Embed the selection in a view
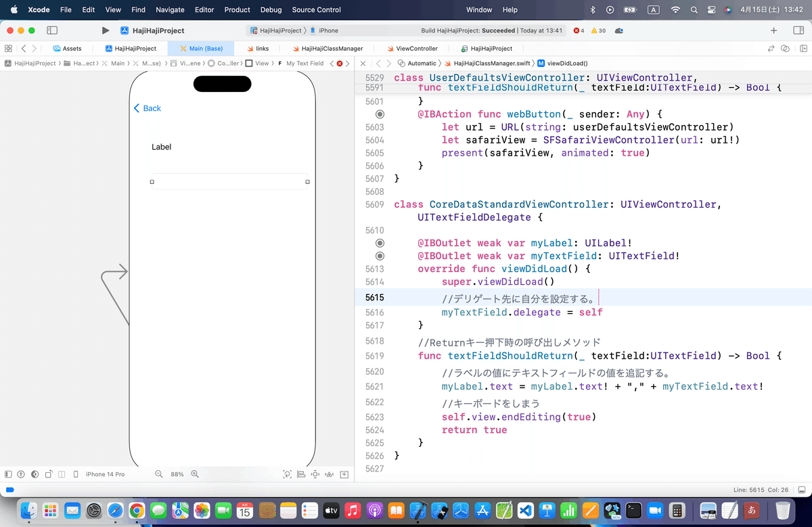Viewport: 812px width, 527px height. pyautogui.click(x=344, y=474)
